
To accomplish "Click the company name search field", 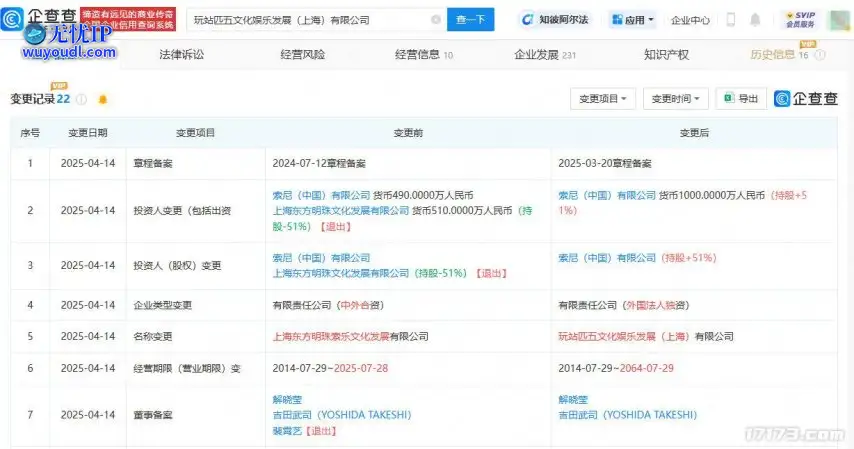I will 316,20.
